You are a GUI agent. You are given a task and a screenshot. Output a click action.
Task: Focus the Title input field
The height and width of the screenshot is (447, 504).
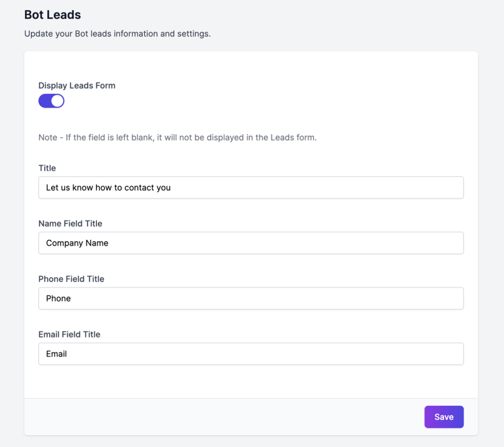(x=251, y=188)
